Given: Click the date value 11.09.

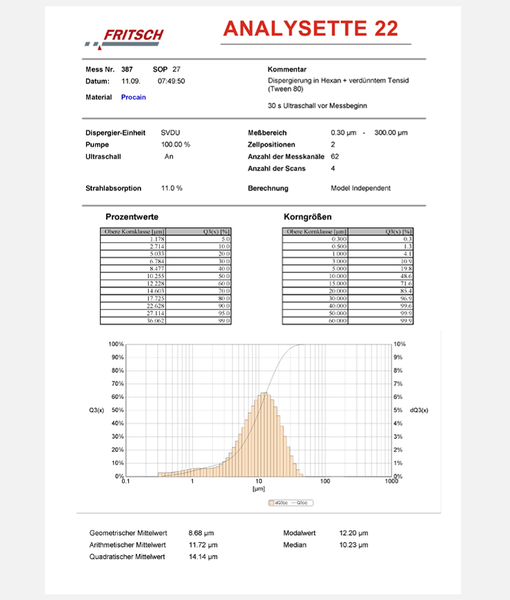Looking at the screenshot, I should point(131,81).
